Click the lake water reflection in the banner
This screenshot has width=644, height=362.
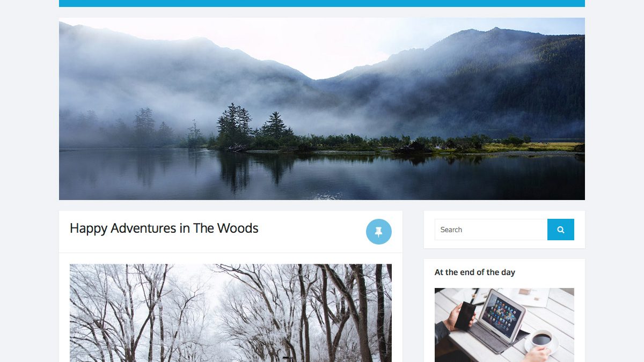[x=322, y=177]
